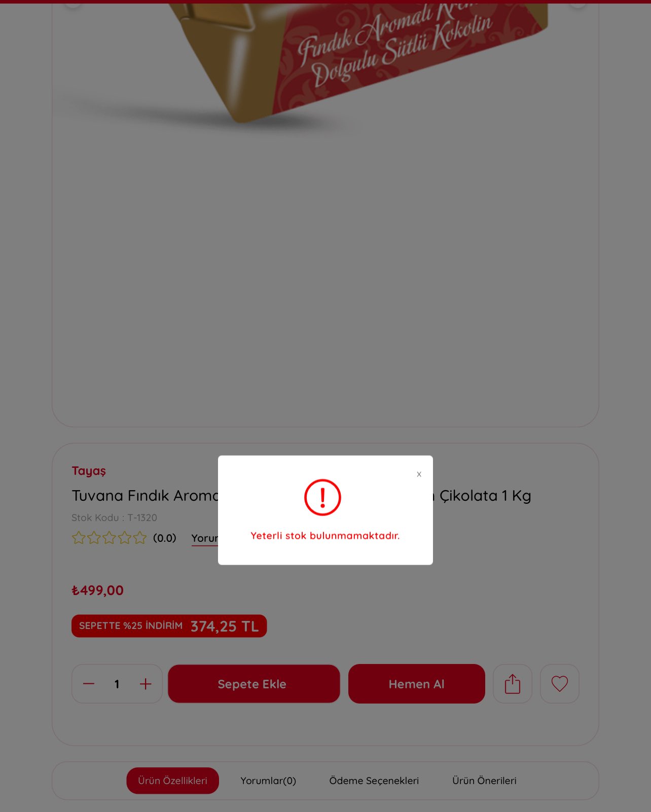The image size is (651, 812).
Task: Open the Ürün Özellikleri tab
Action: 172,781
